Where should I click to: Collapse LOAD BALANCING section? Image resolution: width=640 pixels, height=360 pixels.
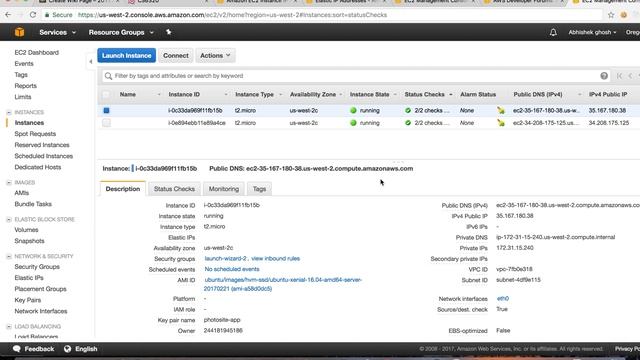point(9,327)
